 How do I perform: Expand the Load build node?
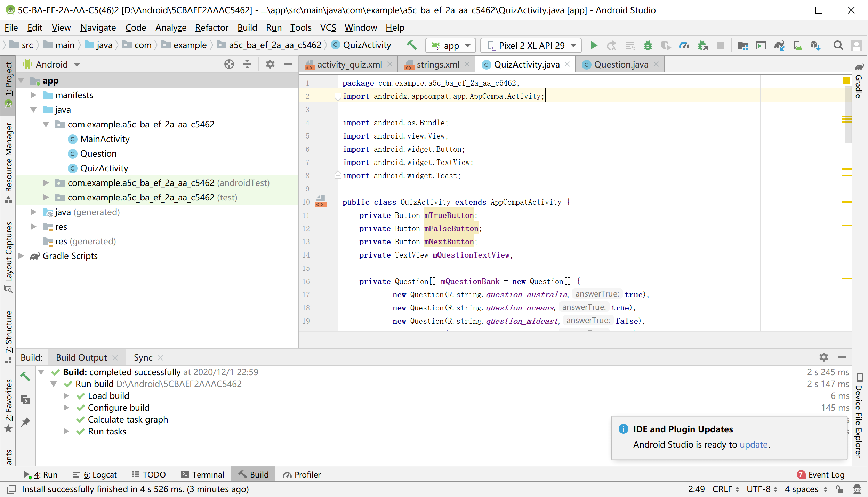click(66, 396)
